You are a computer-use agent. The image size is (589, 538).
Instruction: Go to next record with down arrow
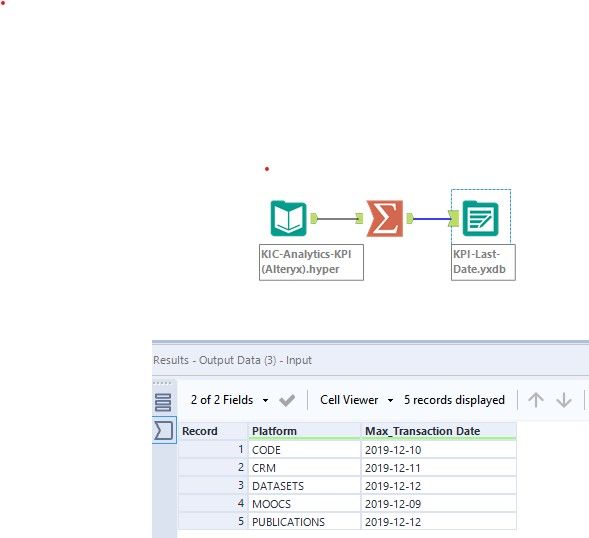[564, 400]
